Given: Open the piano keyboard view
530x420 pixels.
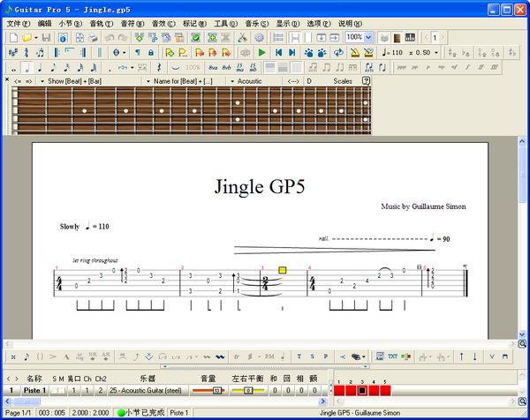Looking at the screenshot, I should click(410, 38).
